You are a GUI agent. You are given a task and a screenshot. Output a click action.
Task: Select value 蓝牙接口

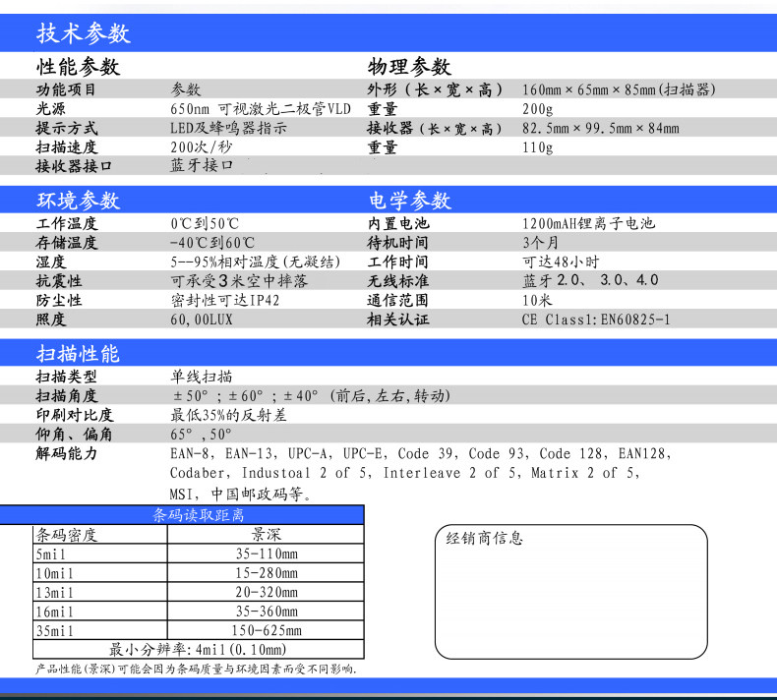[x=202, y=165]
